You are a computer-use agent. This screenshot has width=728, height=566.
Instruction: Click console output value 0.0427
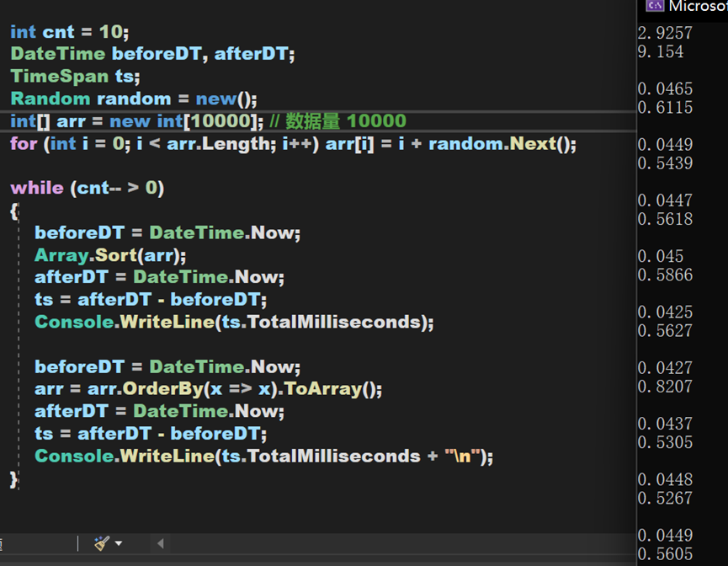665,367
